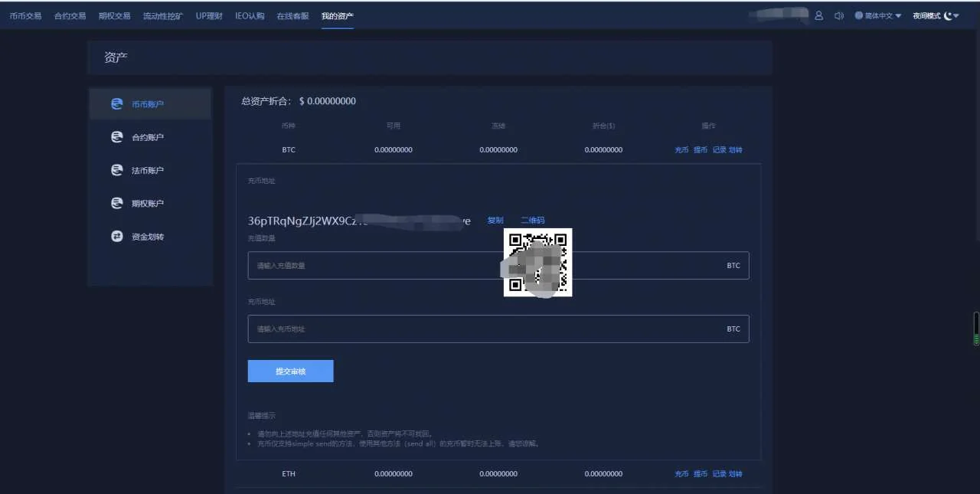The width and height of the screenshot is (980, 494).
Task: Go to 流动性挖矿 in top navigation
Action: (163, 15)
